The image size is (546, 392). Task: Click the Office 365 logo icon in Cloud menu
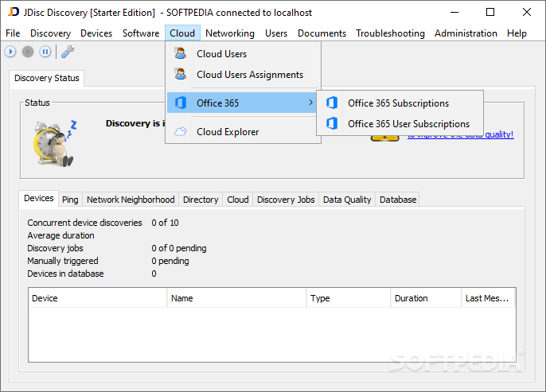181,103
